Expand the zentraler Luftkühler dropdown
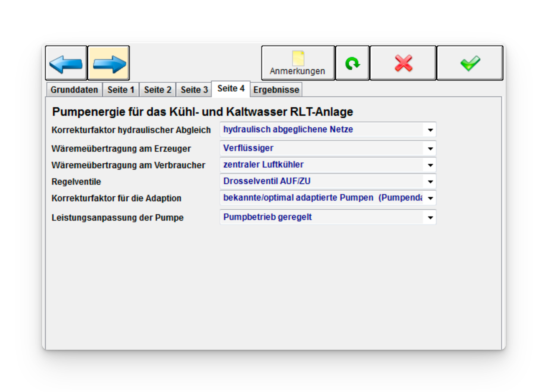 coord(430,165)
